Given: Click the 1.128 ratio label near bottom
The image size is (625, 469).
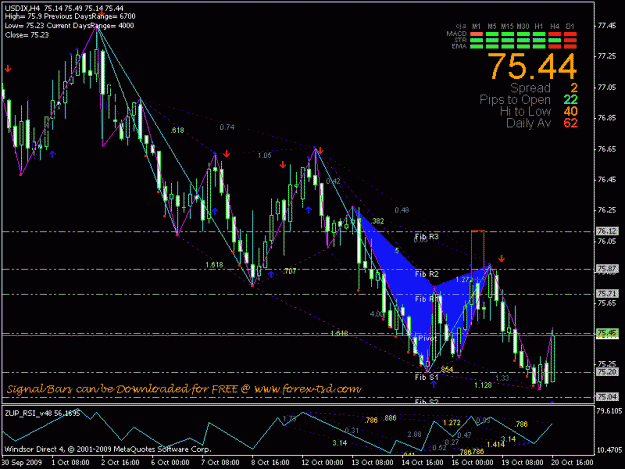Looking at the screenshot, I should click(x=483, y=385).
